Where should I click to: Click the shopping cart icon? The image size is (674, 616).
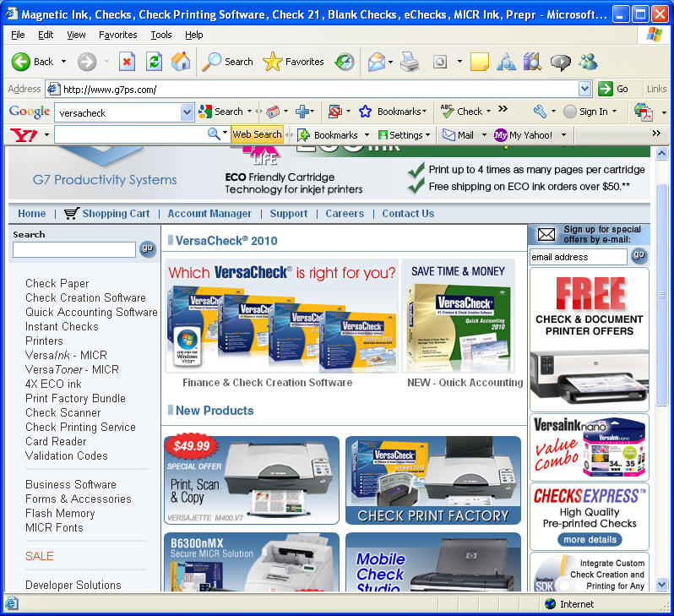click(71, 214)
